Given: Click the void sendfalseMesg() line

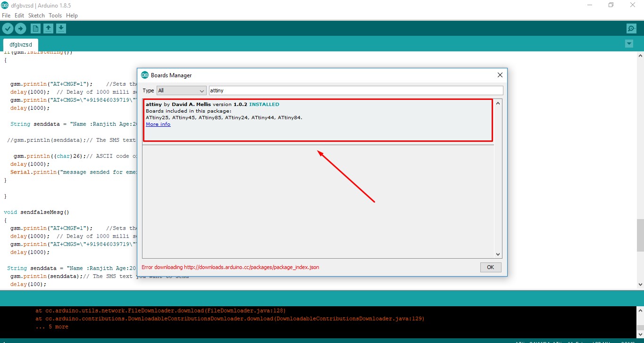Looking at the screenshot, I should (36, 212).
